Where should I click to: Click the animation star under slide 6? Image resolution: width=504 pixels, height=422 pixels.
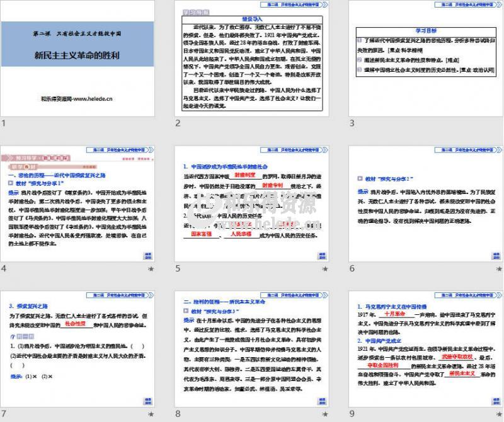tap(499, 269)
